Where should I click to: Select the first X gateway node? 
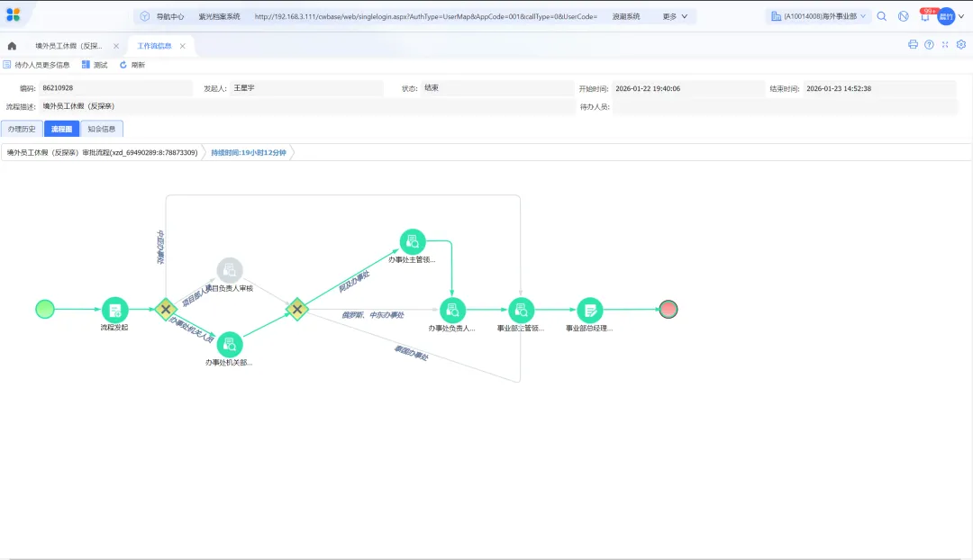pyautogui.click(x=166, y=309)
